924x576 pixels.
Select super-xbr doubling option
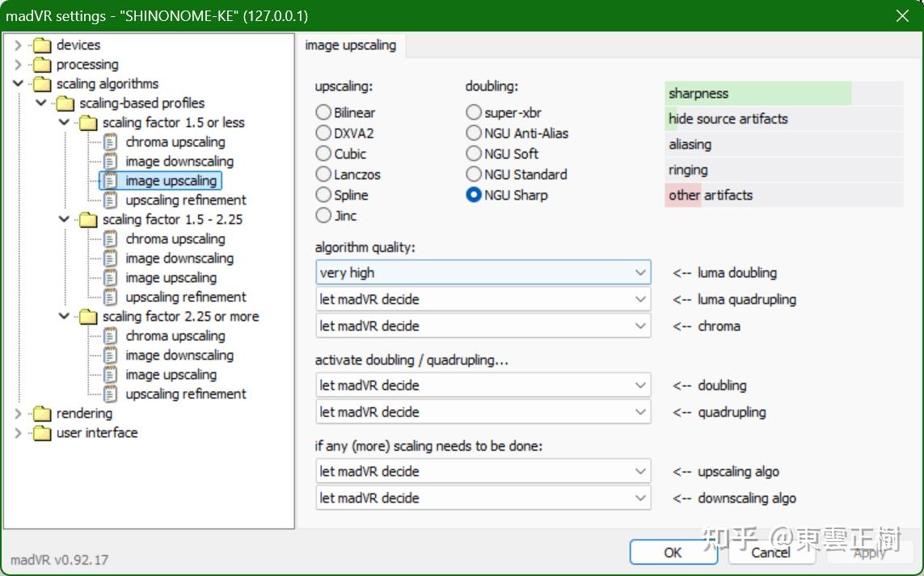point(474,112)
